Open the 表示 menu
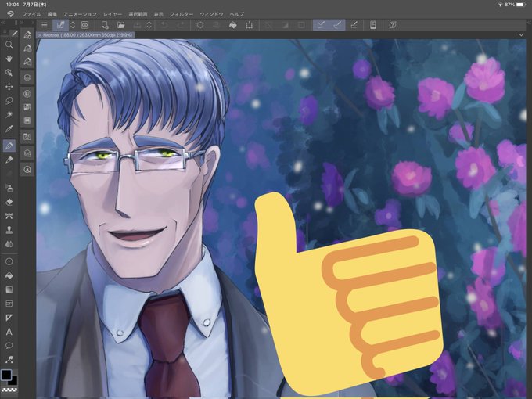This screenshot has height=399, width=532. [159, 14]
